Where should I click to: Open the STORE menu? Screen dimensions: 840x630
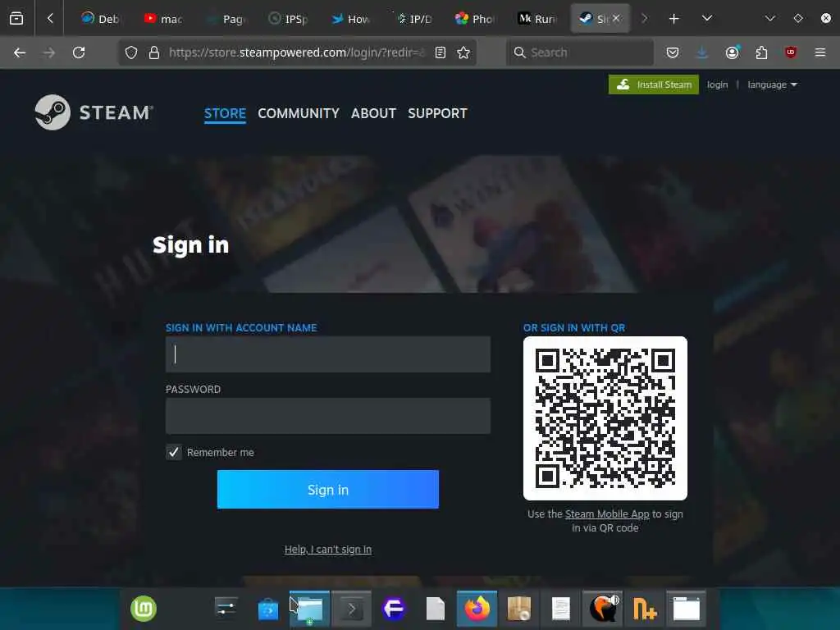(225, 113)
